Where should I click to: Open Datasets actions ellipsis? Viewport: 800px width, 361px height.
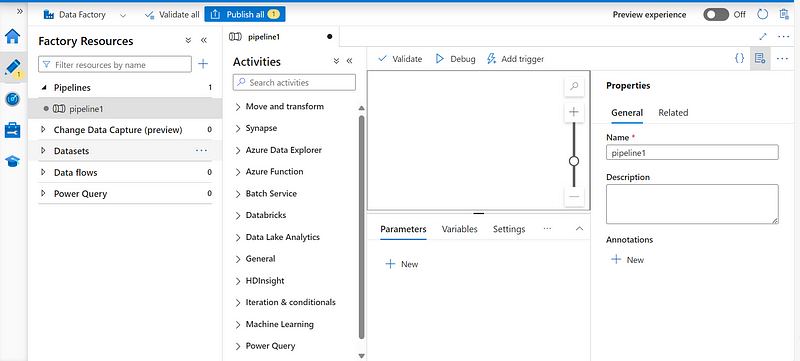pos(202,151)
